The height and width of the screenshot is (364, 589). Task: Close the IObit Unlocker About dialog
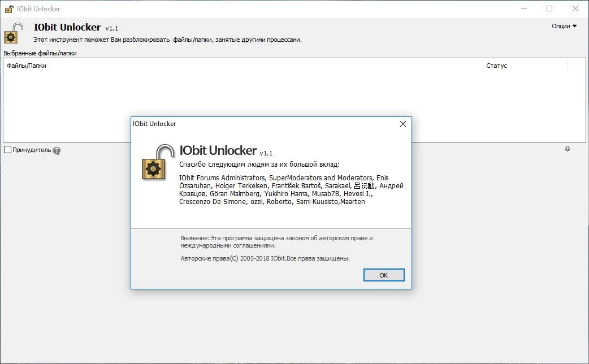tap(402, 124)
